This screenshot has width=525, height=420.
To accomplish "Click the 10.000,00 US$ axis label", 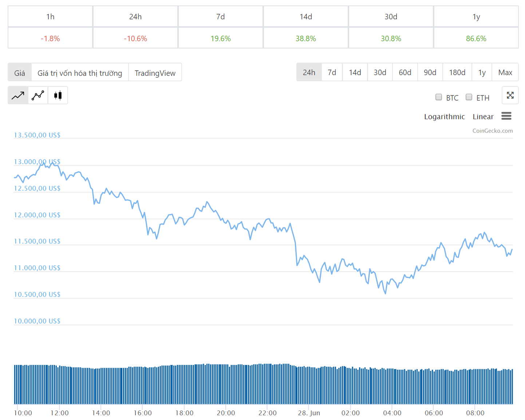I will pyautogui.click(x=37, y=321).
